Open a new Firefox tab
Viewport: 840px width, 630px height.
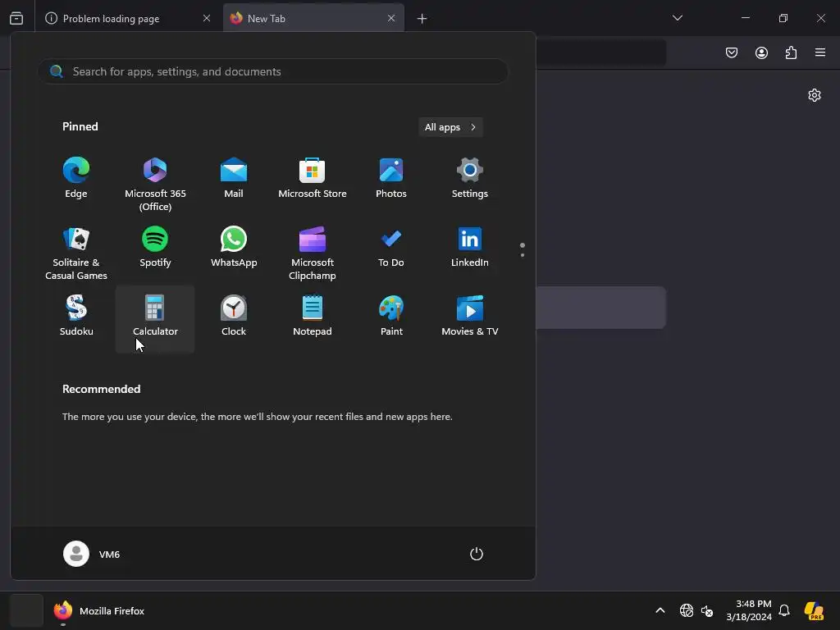point(422,19)
